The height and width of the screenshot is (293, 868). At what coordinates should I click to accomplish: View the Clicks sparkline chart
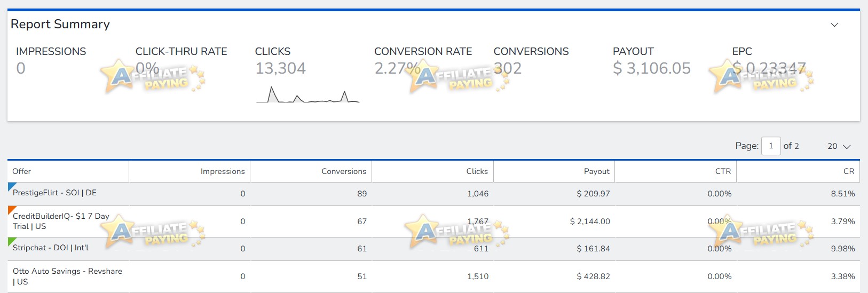tap(308, 94)
